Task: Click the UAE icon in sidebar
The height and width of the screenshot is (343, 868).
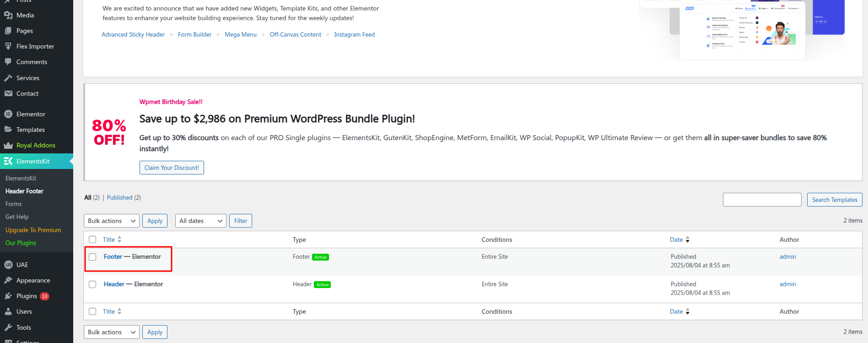Action: [x=8, y=265]
